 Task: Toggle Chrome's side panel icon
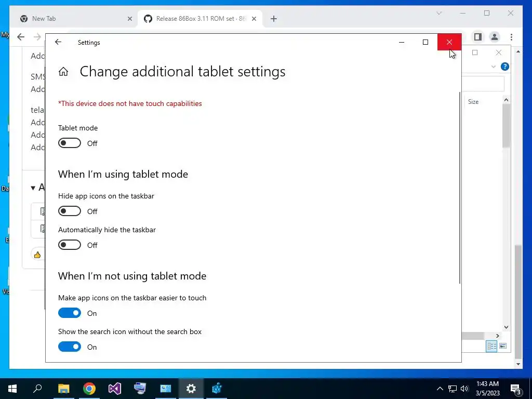478,37
